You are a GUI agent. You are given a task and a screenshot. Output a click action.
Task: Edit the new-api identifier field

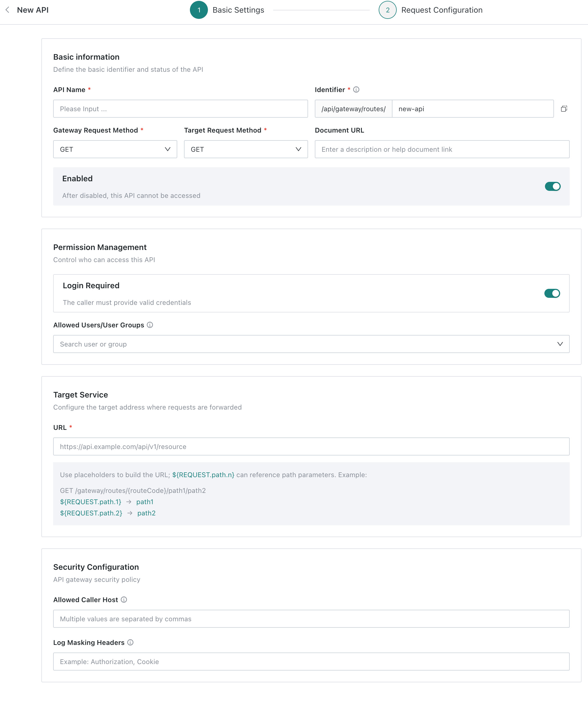pos(473,109)
